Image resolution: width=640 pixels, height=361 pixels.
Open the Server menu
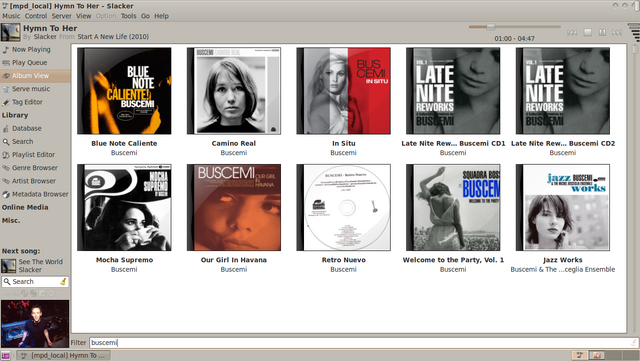[x=62, y=16]
